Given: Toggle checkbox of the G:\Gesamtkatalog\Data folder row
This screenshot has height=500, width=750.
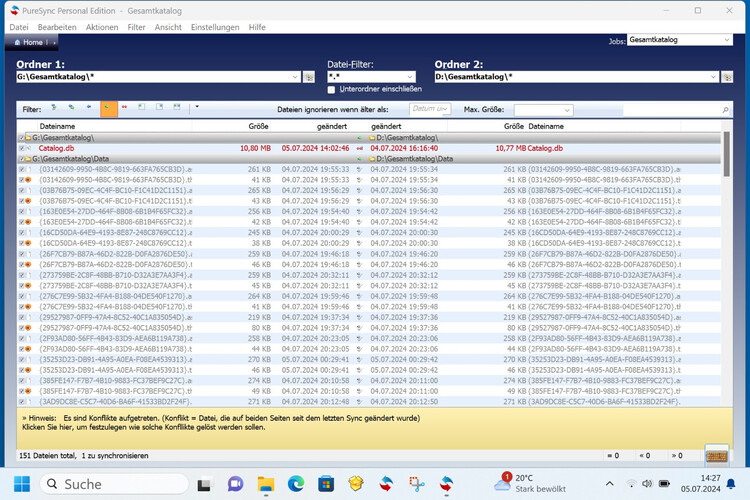Looking at the screenshot, I should click(22, 159).
